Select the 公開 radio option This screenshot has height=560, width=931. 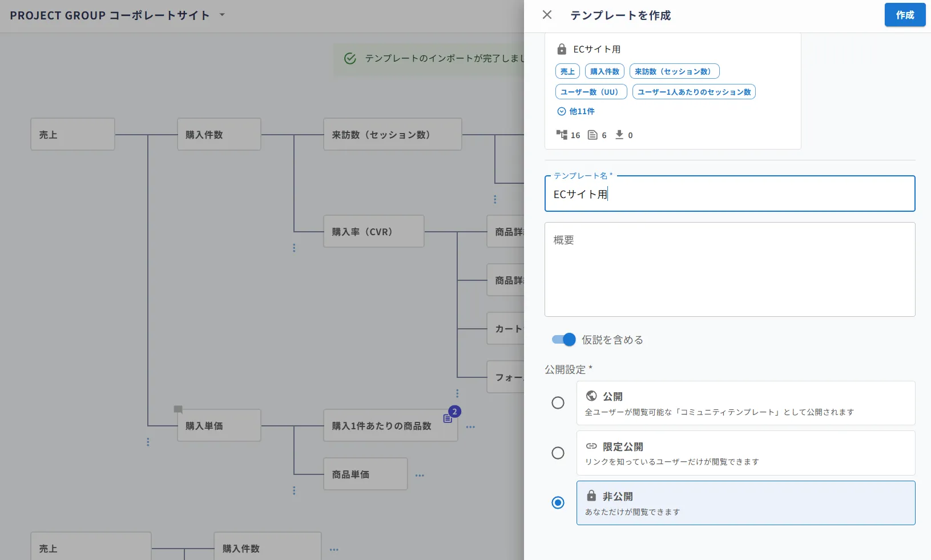pos(558,403)
